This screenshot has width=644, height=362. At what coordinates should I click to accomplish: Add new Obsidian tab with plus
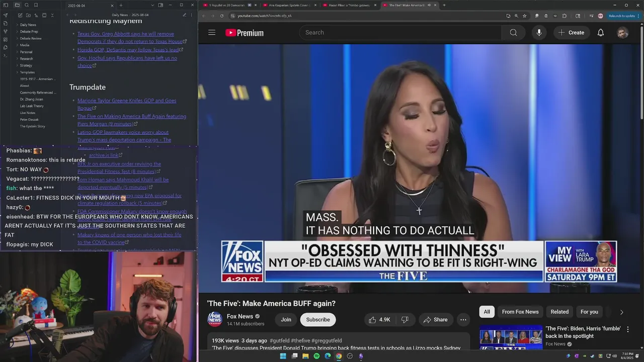pyautogui.click(x=121, y=5)
